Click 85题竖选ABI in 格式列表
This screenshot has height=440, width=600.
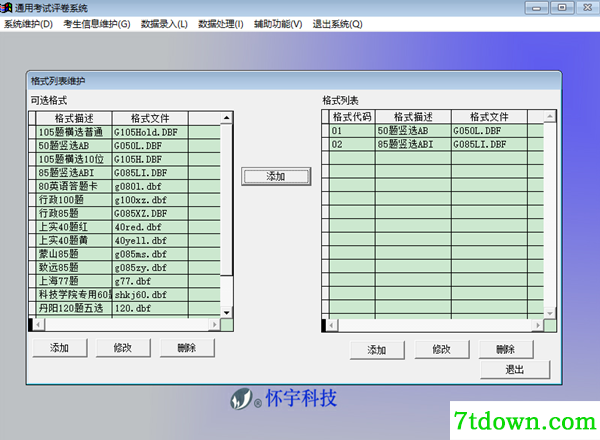(413, 144)
